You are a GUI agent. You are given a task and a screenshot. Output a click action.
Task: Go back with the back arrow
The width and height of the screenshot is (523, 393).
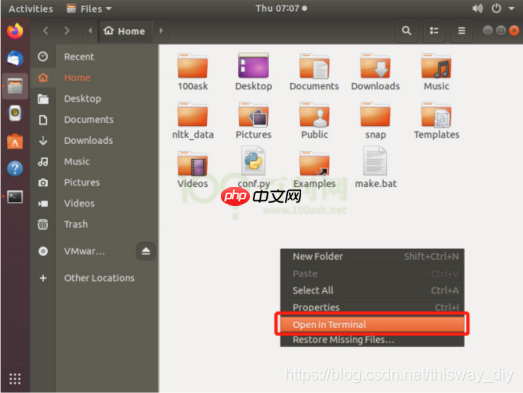click(x=46, y=31)
